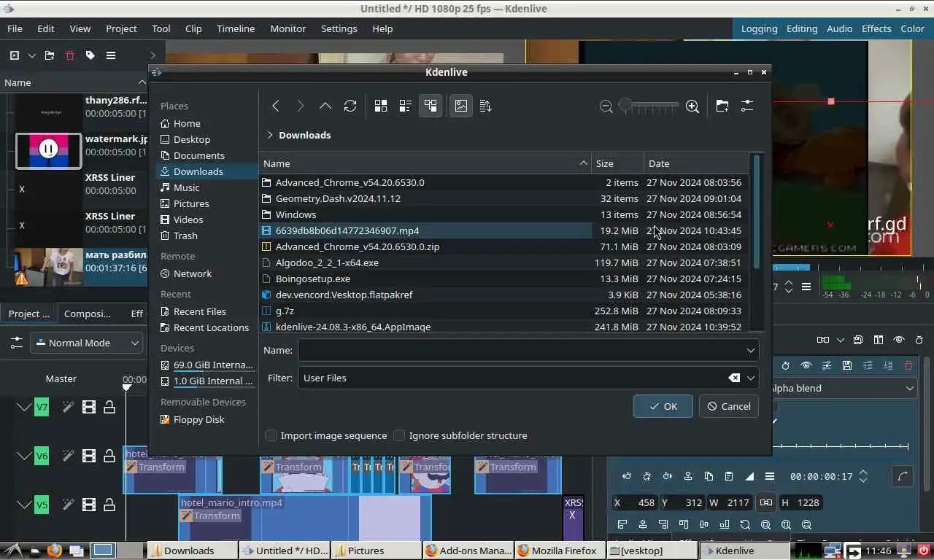The width and height of the screenshot is (934, 560).
Task: Select the watermark clip thumbnail in bin
Action: click(49, 150)
